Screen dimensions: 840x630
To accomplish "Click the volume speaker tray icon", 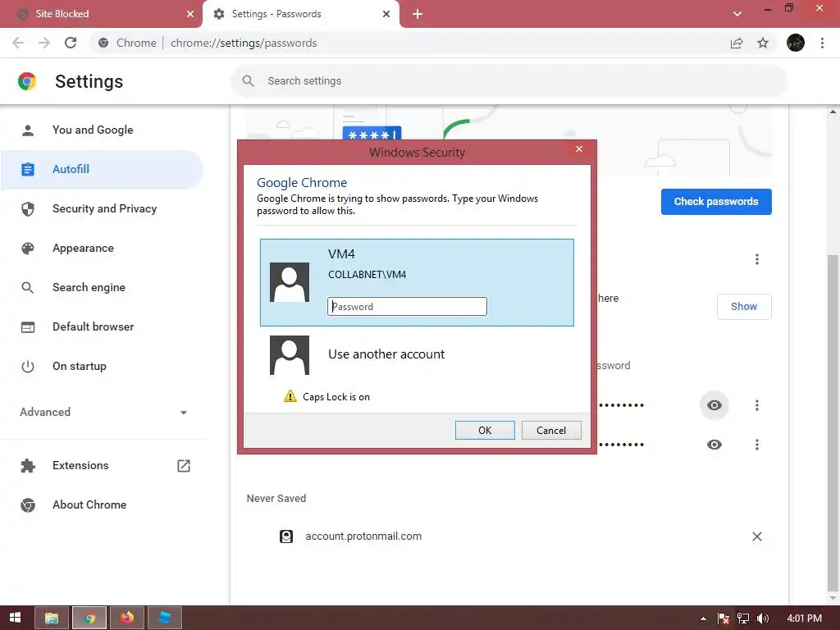I will point(763,619).
